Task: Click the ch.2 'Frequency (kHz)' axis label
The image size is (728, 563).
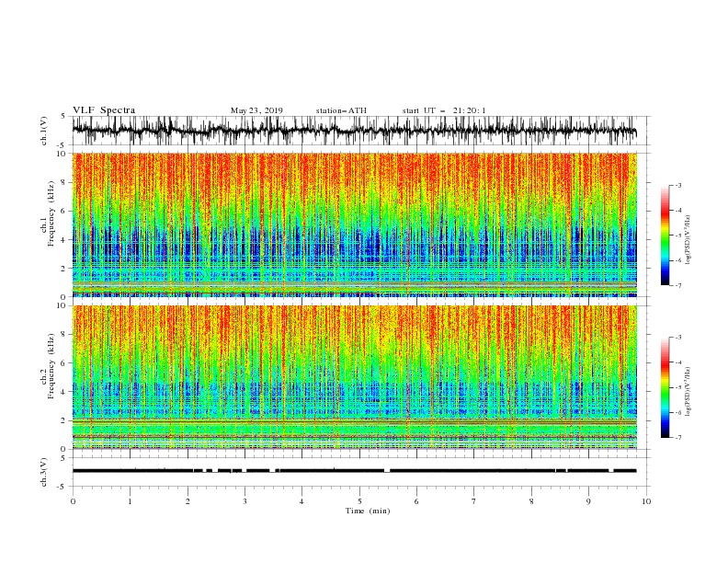Action: 51,366
